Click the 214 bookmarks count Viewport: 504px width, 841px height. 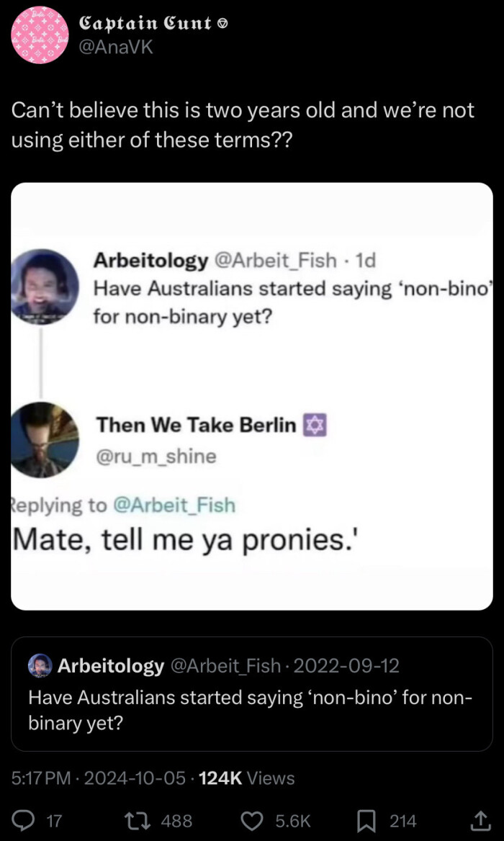point(403,820)
